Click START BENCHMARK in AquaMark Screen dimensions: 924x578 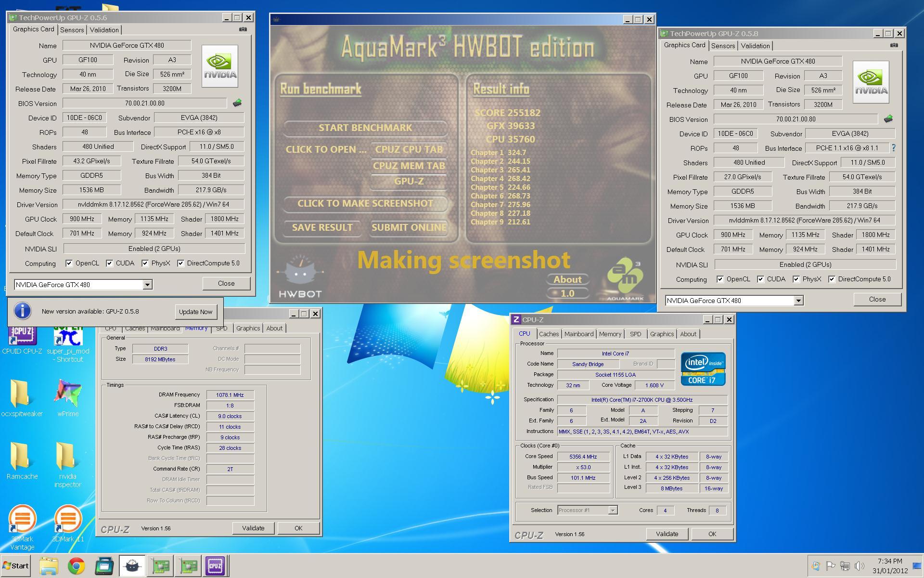[x=365, y=128]
